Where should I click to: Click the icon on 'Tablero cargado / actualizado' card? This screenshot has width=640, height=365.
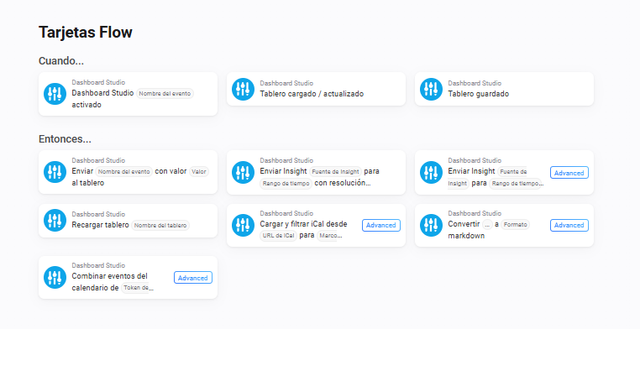click(x=243, y=89)
